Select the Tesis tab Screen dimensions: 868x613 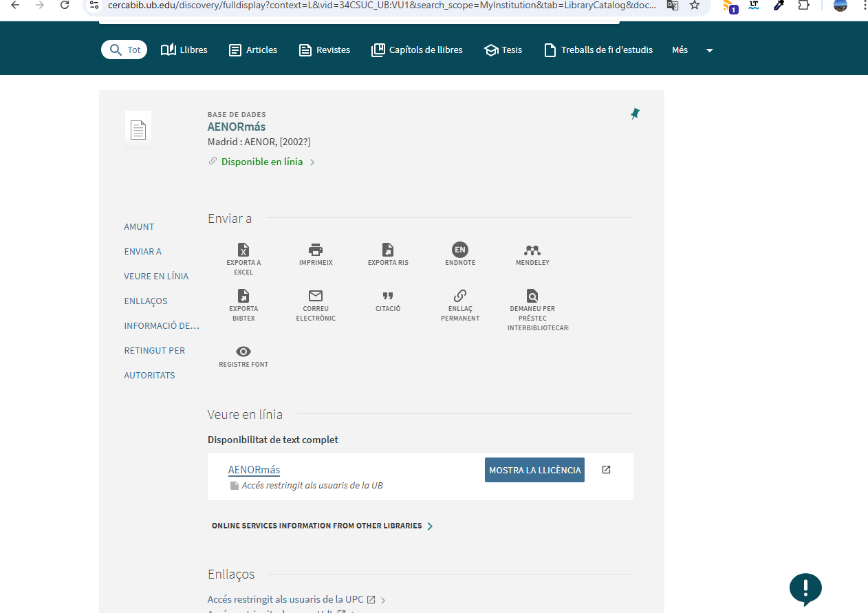point(503,50)
